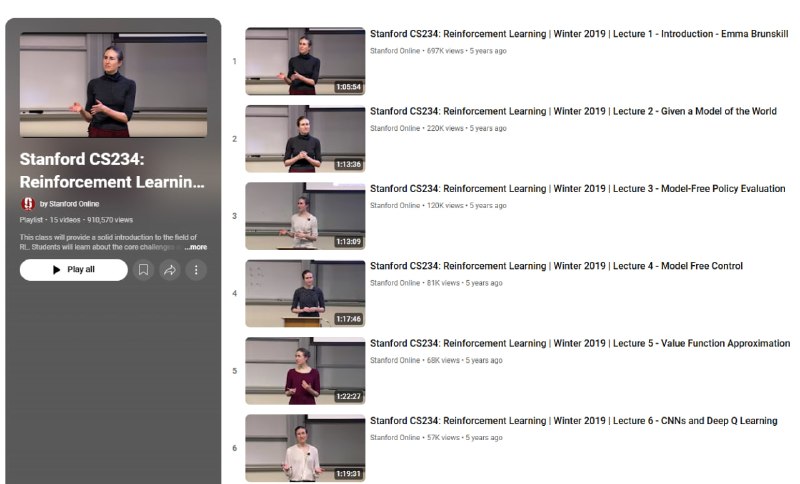Open Lecture 2 - Given a Model title
Screen dimensions: 800x484
click(x=573, y=111)
